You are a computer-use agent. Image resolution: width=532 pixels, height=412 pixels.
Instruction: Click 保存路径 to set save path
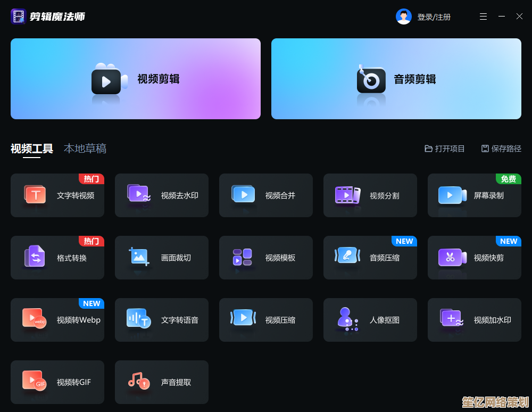click(501, 149)
